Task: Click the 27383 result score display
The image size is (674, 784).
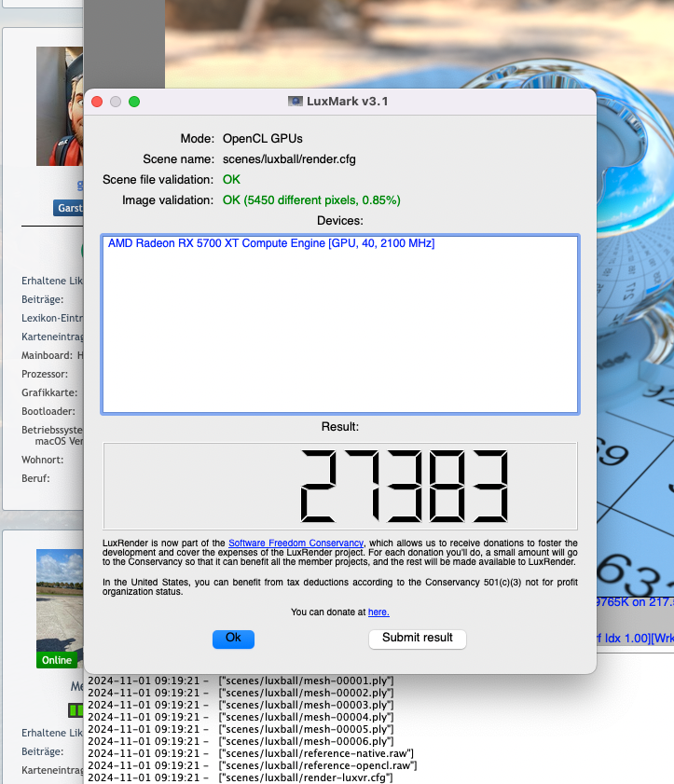Action: tap(340, 486)
